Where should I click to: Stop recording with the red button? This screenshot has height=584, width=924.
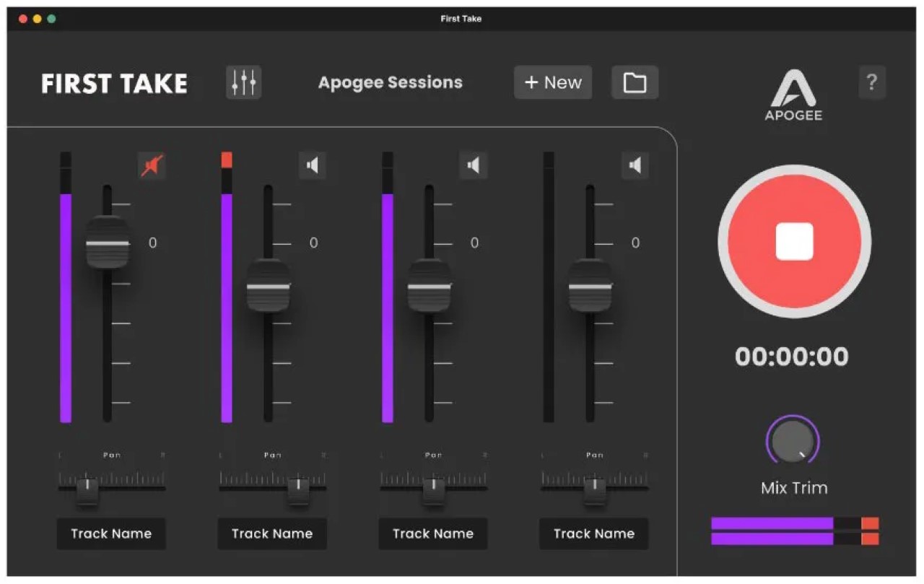coord(794,241)
